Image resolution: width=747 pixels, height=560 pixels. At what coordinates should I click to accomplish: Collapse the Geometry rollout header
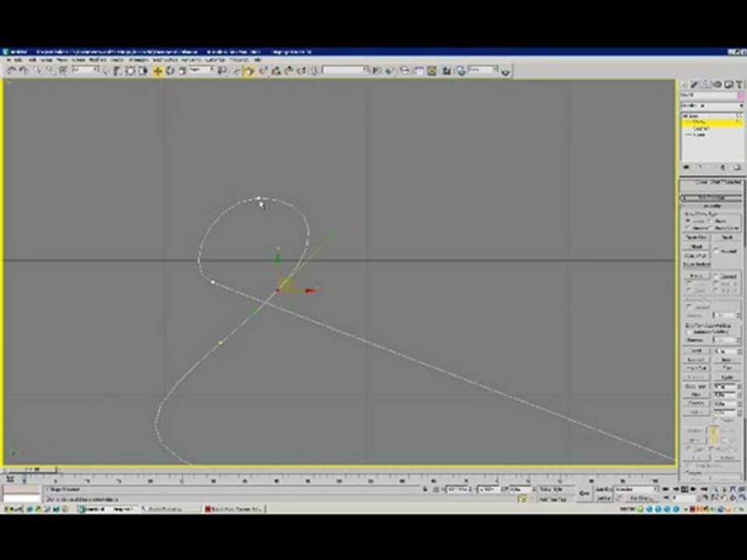click(711, 206)
